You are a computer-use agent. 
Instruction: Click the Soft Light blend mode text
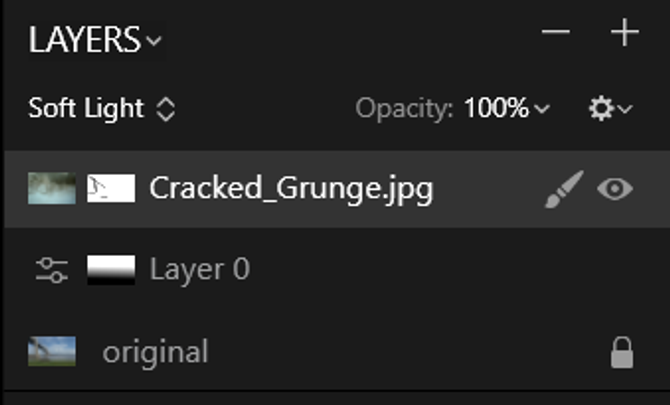(86, 108)
